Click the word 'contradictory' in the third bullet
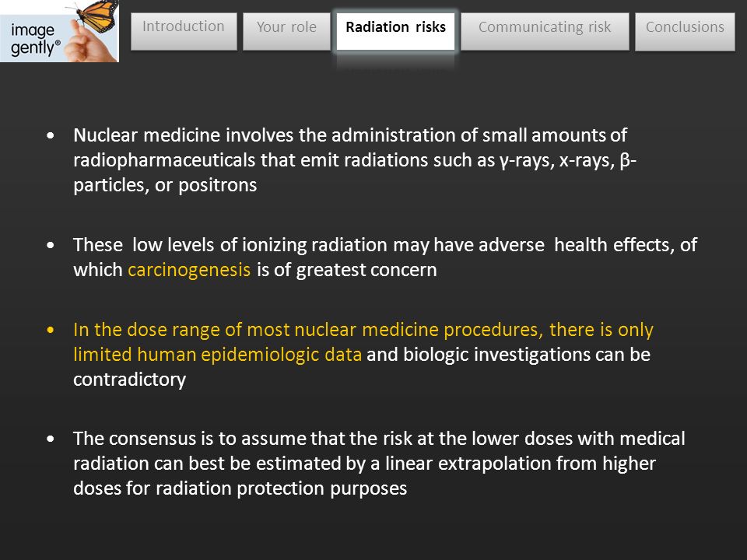 point(130,380)
